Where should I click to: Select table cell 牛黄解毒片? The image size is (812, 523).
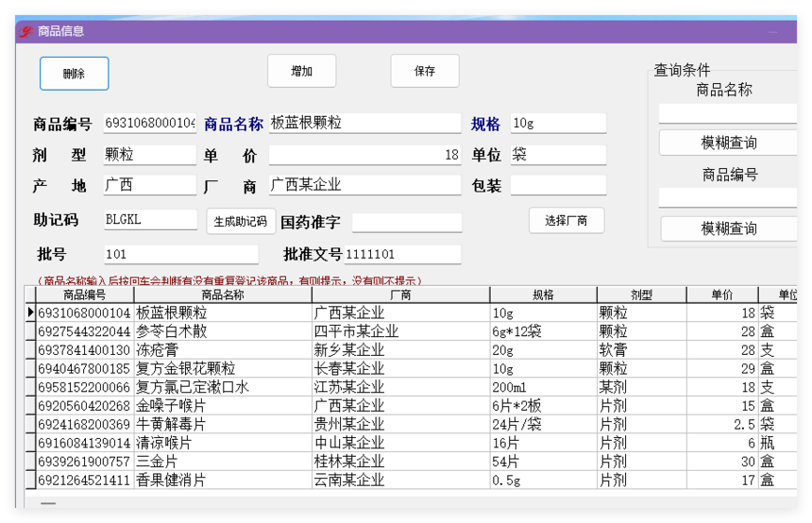223,425
